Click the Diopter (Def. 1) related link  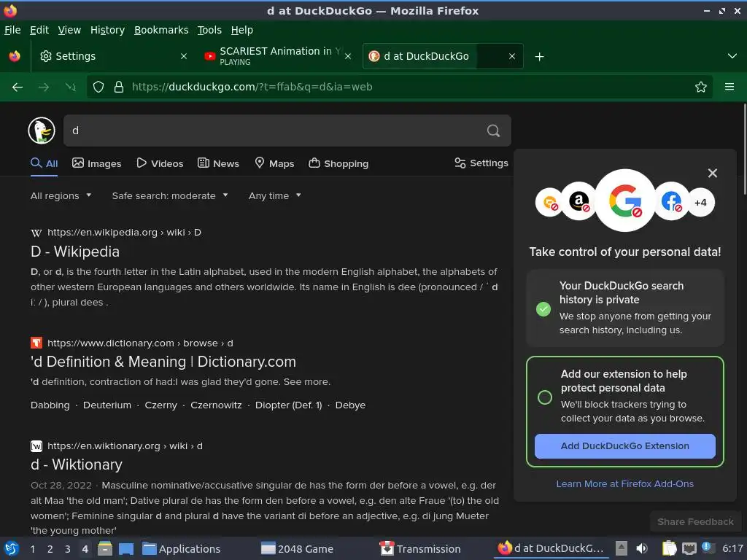289,405
